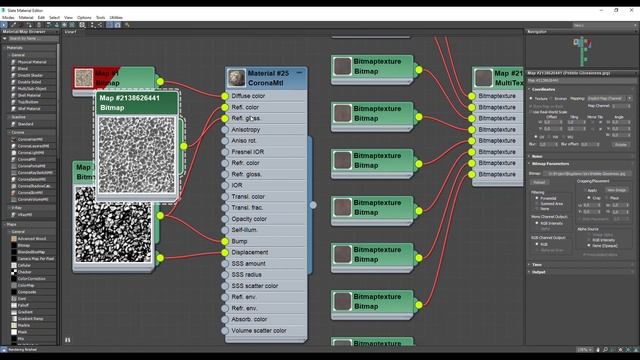The width and height of the screenshot is (640, 360).
Task: Click the Rotate button in Coordinates
Action: click(621, 145)
